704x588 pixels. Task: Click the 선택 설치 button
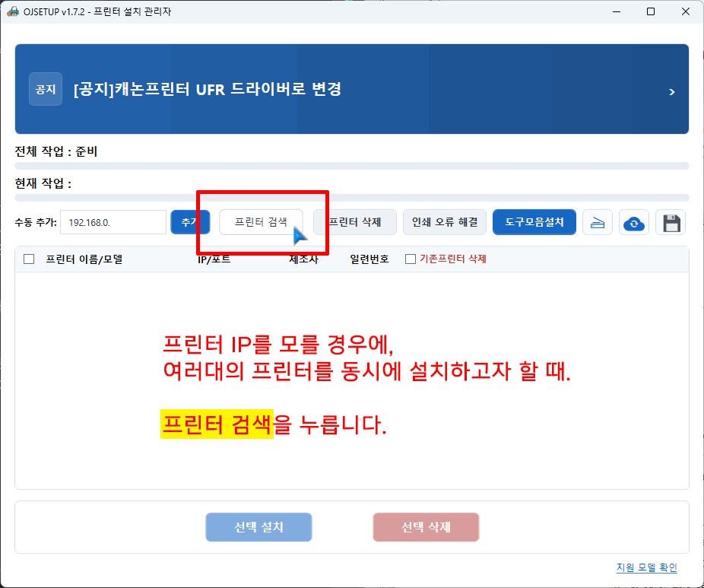[258, 527]
